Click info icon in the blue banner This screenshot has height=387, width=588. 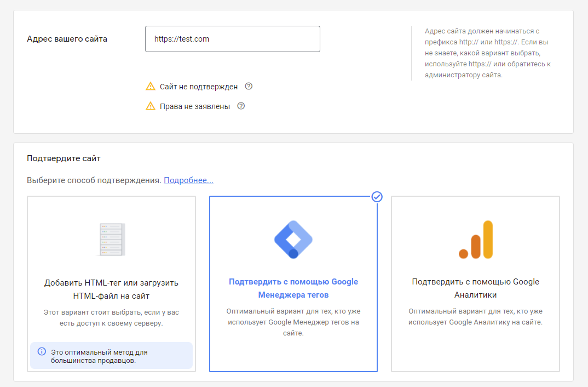42,351
